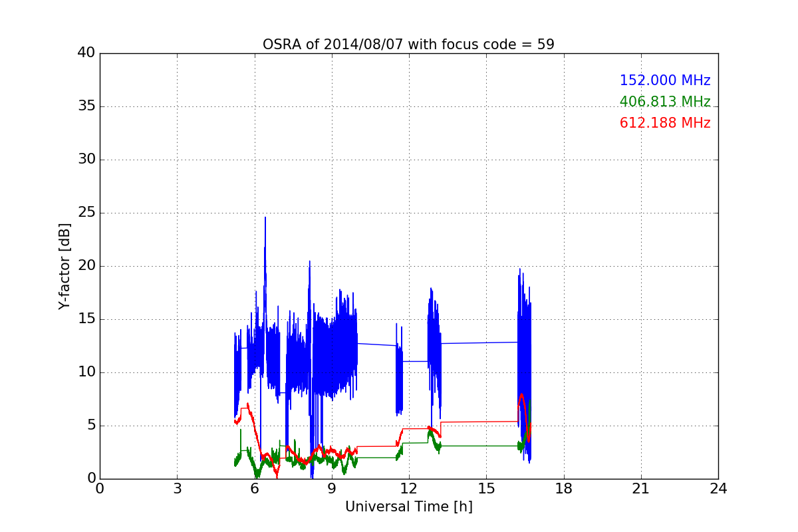Image resolution: width=798 pixels, height=532 pixels.
Task: Click the x-axis tick label '24'
Action: tap(718, 488)
